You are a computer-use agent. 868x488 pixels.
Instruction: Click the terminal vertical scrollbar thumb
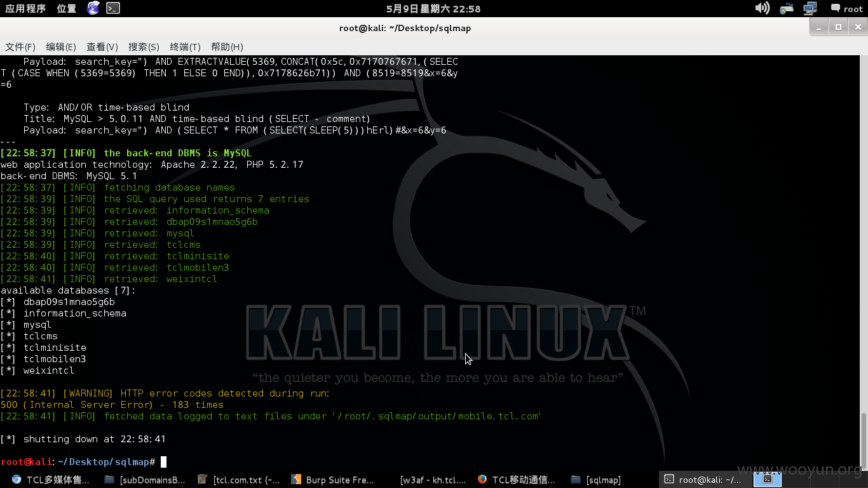pos(863,440)
